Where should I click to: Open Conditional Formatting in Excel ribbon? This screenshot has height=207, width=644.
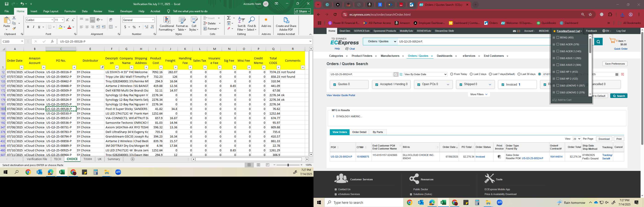pyautogui.click(x=167, y=24)
